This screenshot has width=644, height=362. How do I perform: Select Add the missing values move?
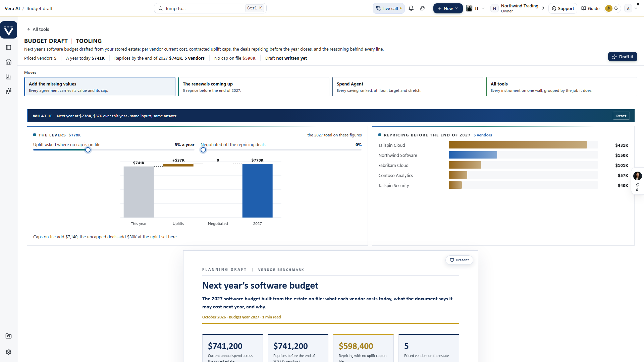[100, 87]
